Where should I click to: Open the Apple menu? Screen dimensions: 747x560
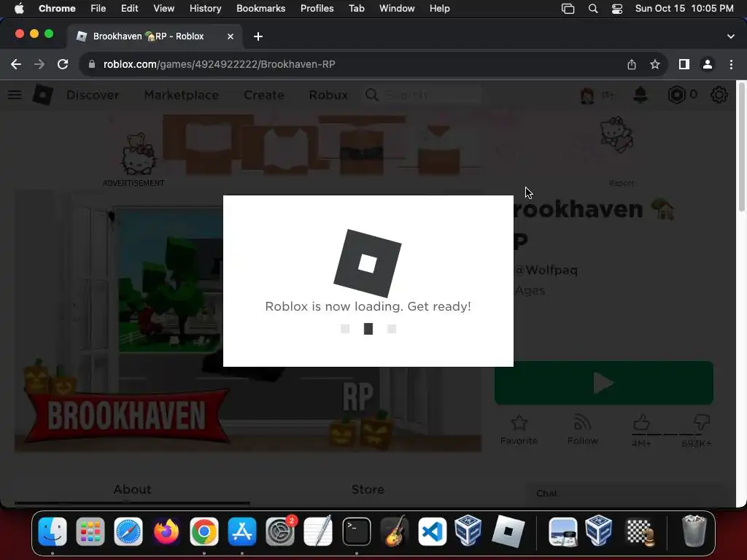point(19,9)
